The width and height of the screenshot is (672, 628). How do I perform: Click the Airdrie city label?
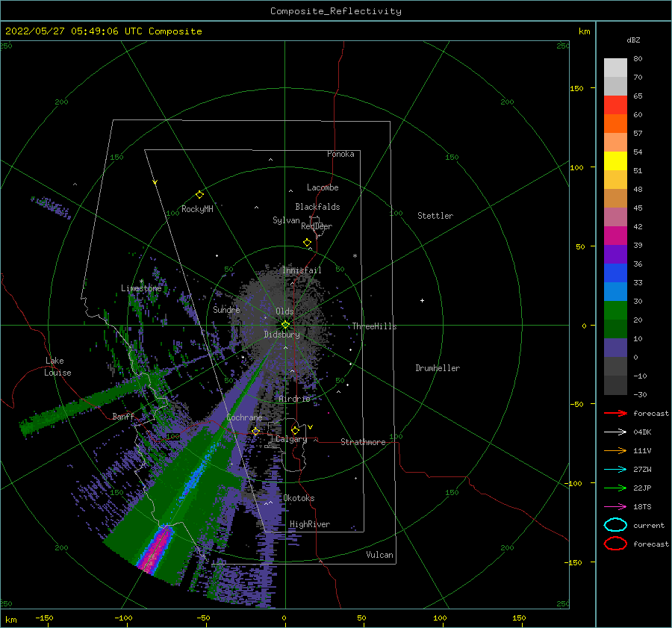point(294,399)
